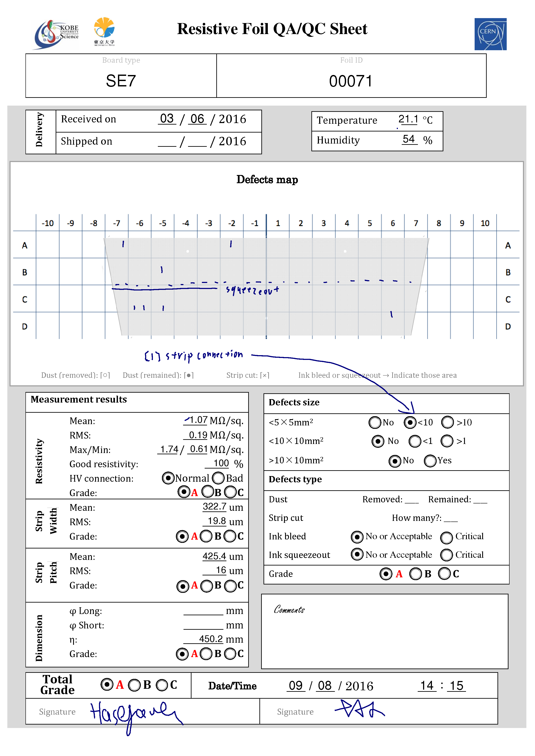Select Resistivity grade A

(x=184, y=492)
